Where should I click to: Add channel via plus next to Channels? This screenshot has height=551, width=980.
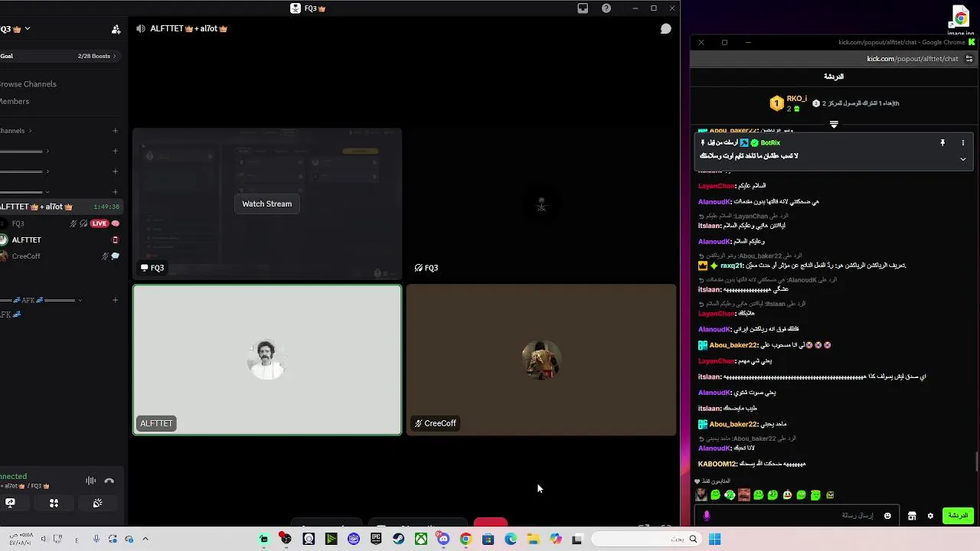pos(116,131)
